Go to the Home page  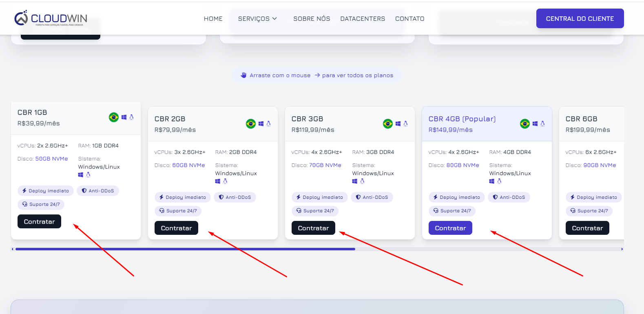[213, 19]
